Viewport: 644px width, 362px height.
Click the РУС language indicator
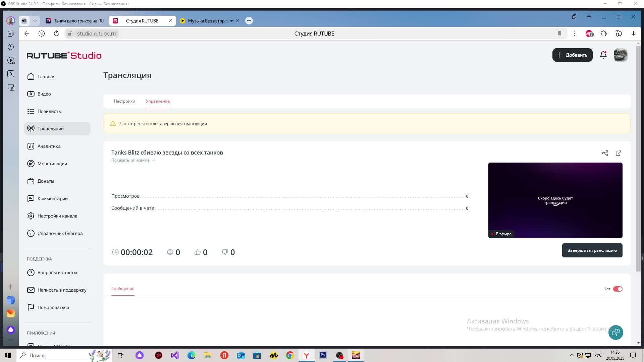point(598,355)
